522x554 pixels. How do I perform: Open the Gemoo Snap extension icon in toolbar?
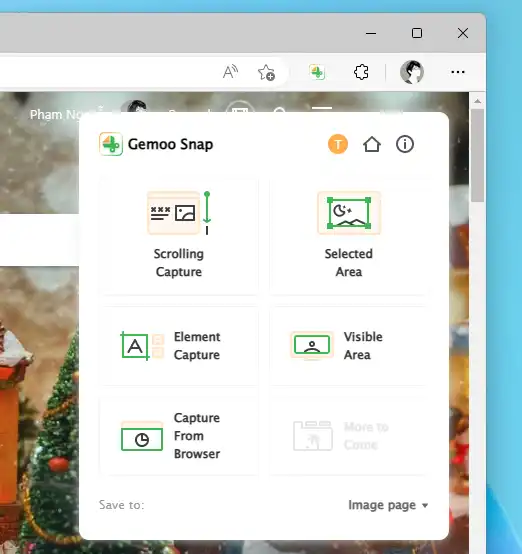tap(317, 72)
